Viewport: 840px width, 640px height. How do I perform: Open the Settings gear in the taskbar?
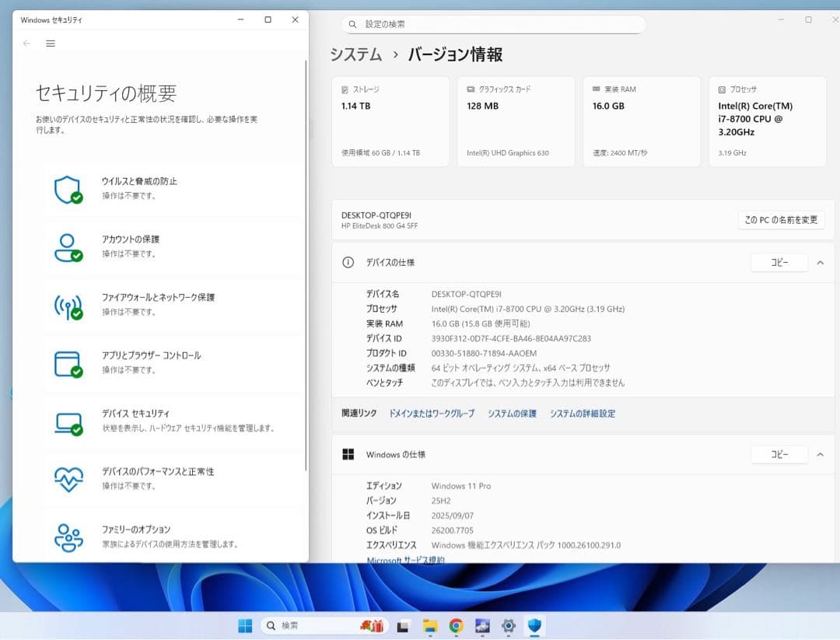508,626
